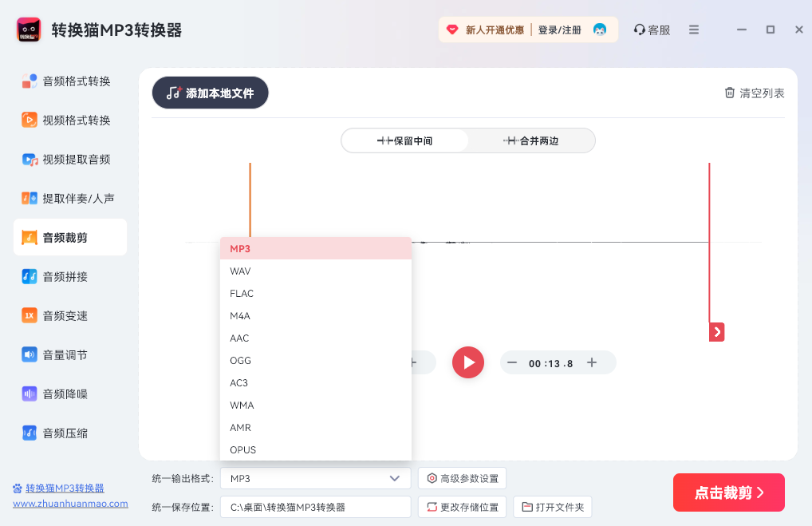Select WAV from the format list
Screen dimensions: 812x526
click(x=240, y=271)
